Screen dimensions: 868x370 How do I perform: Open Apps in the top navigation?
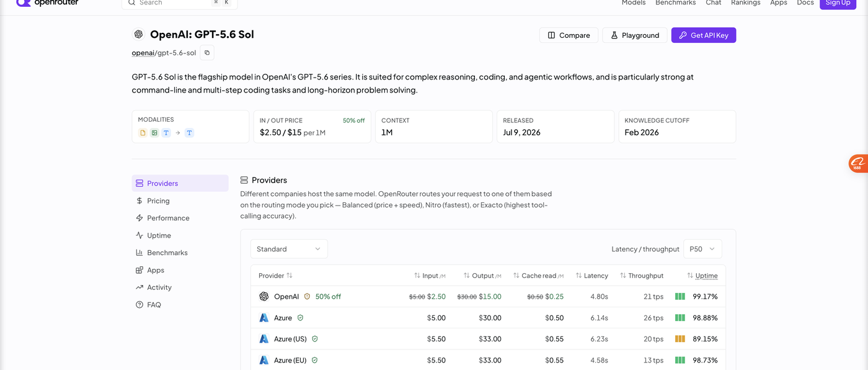tap(779, 2)
